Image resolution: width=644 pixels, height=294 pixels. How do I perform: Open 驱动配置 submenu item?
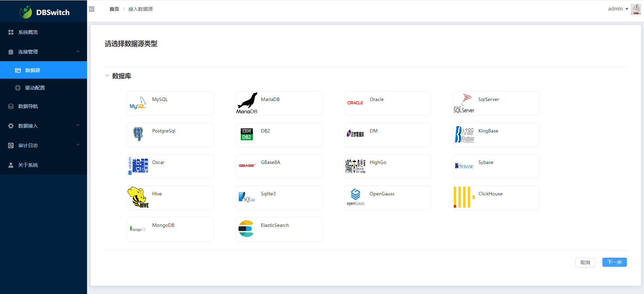click(x=43, y=88)
